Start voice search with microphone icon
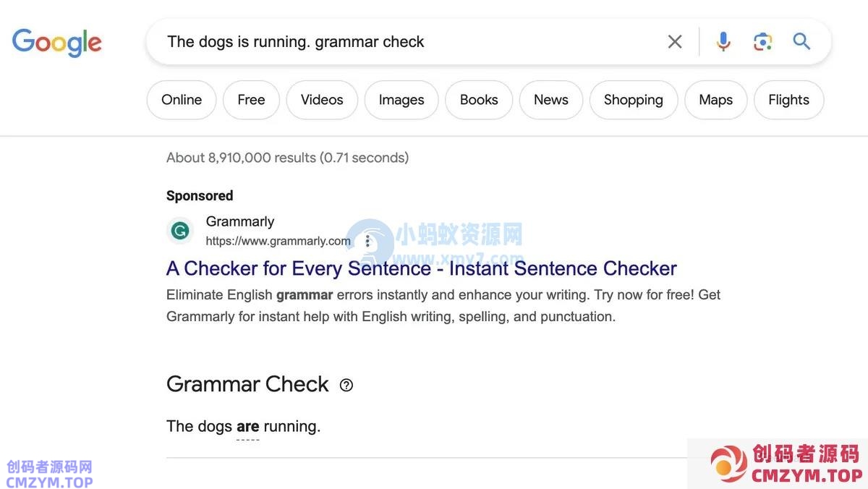This screenshot has width=868, height=489. point(723,42)
